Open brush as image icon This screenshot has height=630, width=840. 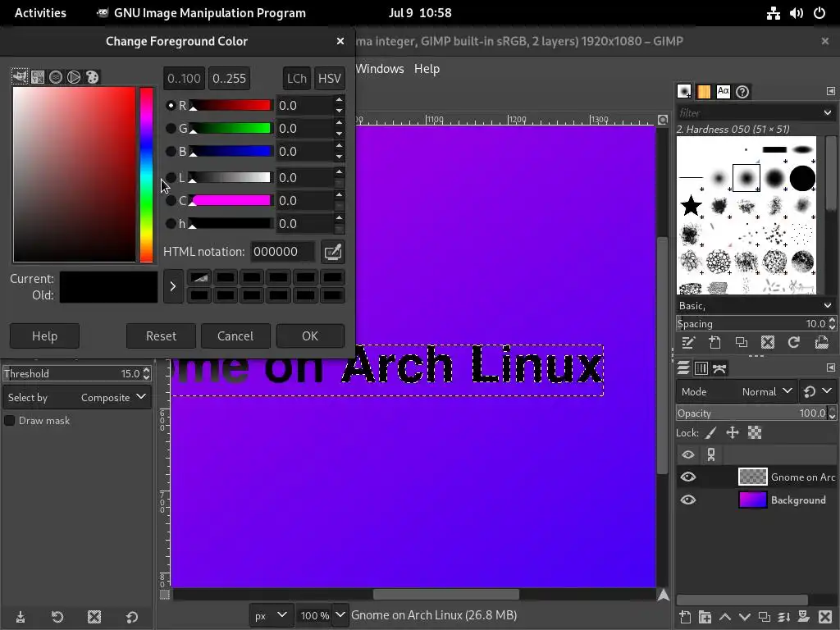point(821,342)
